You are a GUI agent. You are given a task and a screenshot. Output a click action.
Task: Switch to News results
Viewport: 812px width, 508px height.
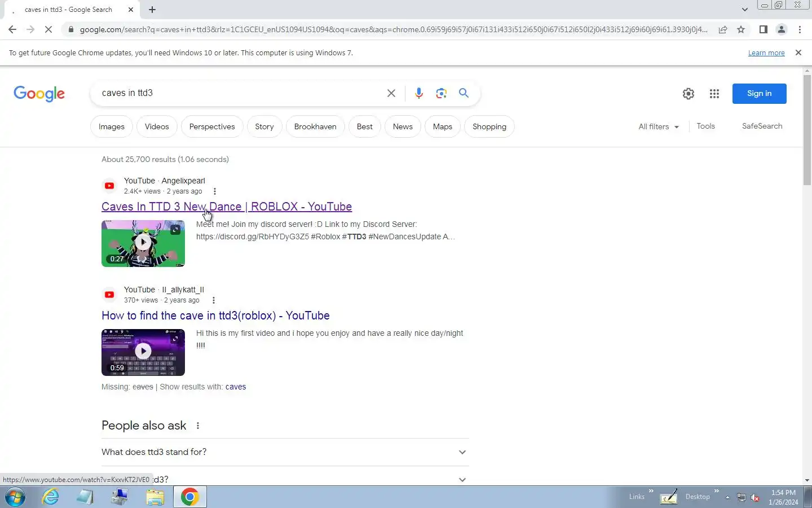click(403, 126)
